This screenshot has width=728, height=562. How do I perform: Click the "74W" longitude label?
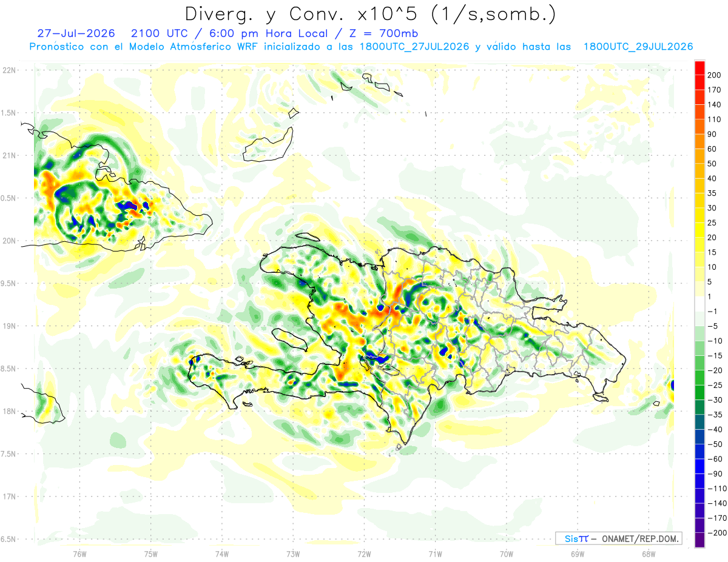click(x=222, y=554)
